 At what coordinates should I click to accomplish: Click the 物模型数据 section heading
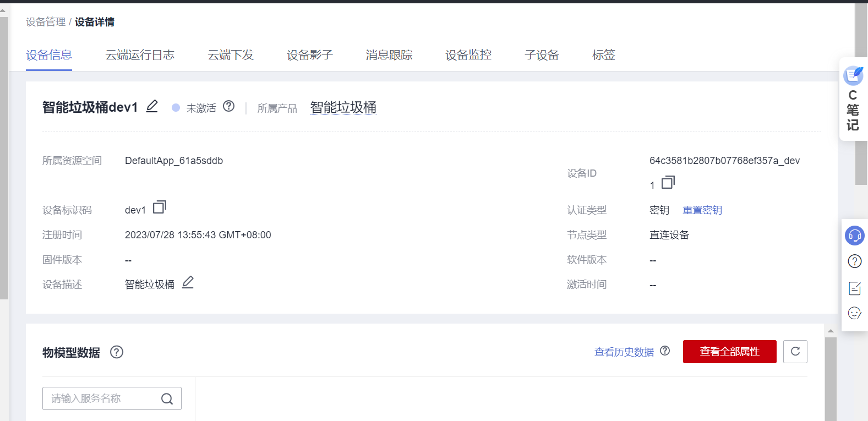[x=71, y=353]
